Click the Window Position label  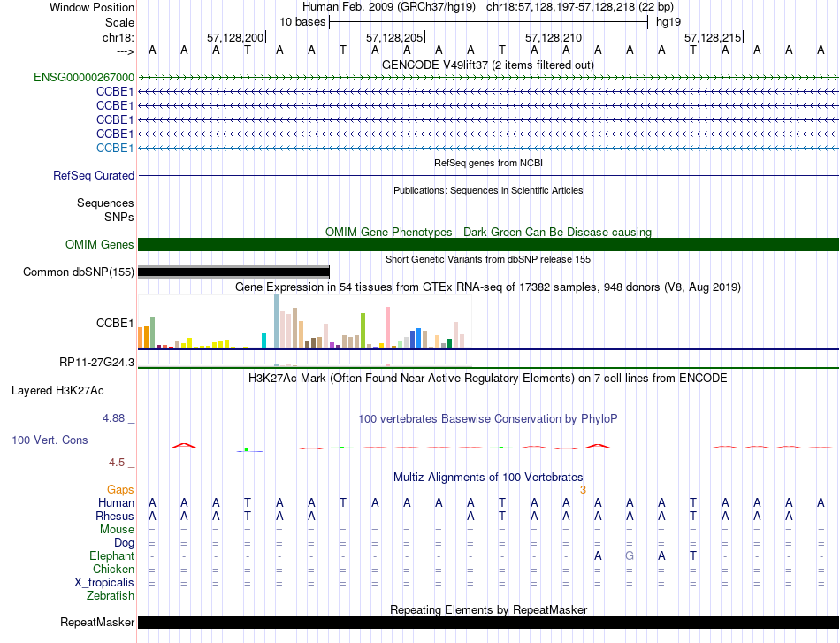(x=92, y=7)
